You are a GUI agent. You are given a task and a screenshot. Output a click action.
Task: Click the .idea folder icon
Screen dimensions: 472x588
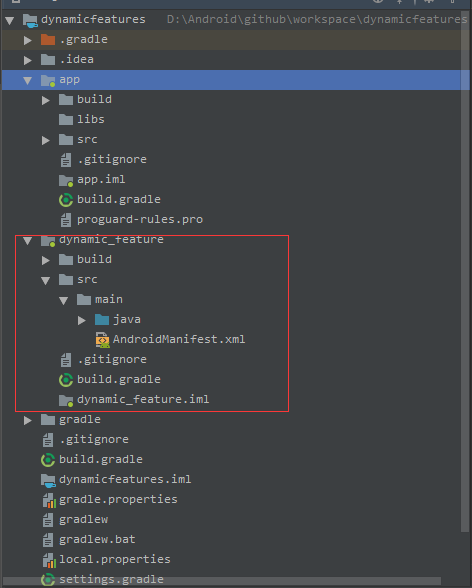48,59
